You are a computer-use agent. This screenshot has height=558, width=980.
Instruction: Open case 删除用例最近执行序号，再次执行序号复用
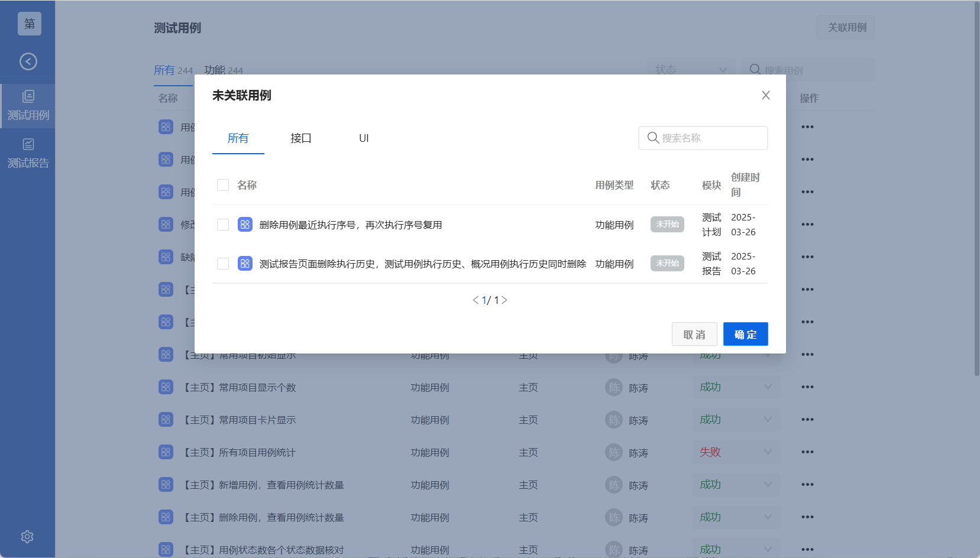(351, 225)
